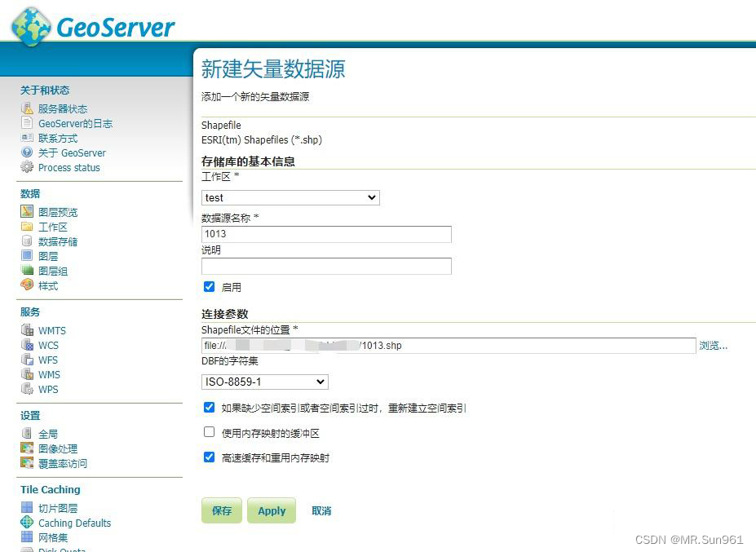Open 网格集 via its gridset icon
Image resolution: width=756 pixels, height=552 pixels.
[x=26, y=537]
